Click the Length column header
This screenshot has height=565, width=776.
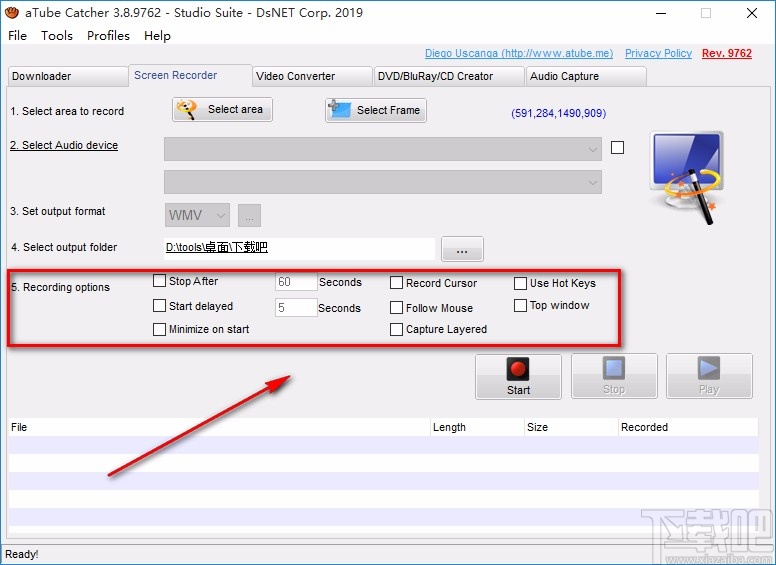coord(477,427)
